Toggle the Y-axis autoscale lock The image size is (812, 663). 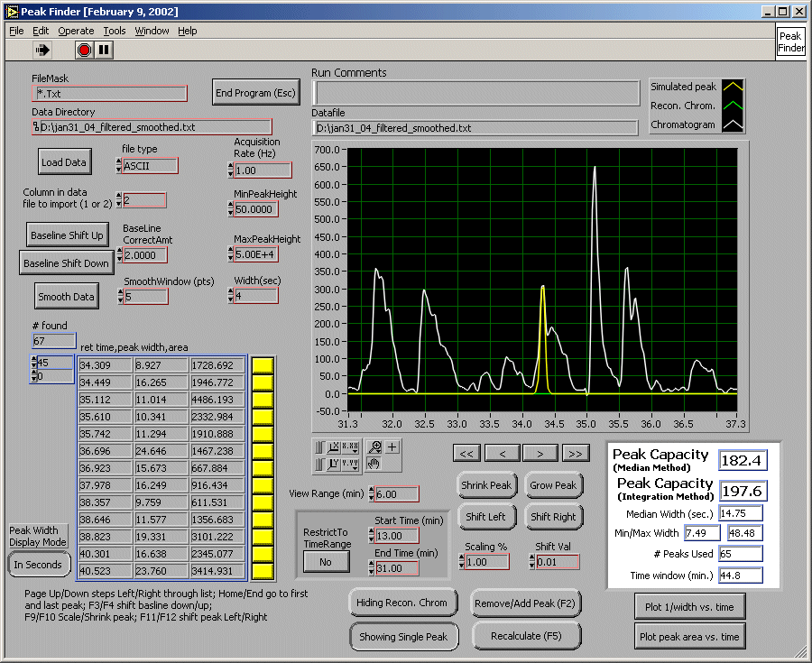tap(319, 464)
